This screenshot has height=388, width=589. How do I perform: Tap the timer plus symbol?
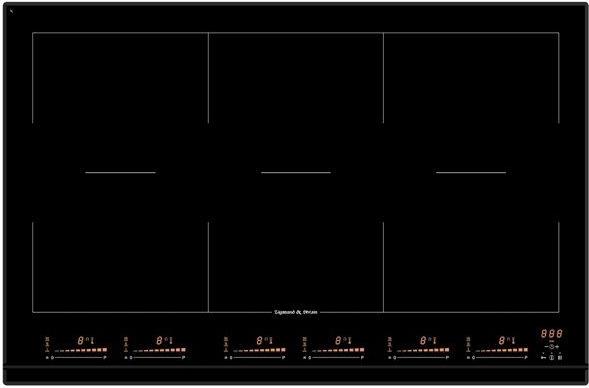point(557,347)
